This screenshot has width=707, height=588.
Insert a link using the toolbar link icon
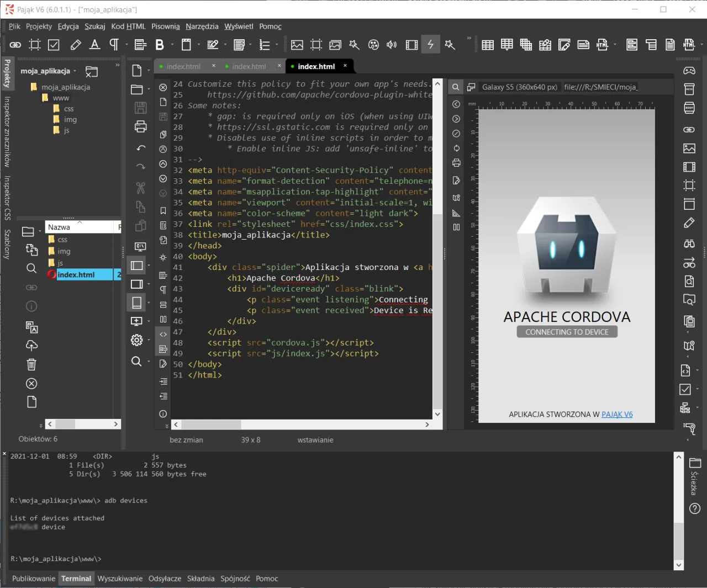[x=15, y=45]
